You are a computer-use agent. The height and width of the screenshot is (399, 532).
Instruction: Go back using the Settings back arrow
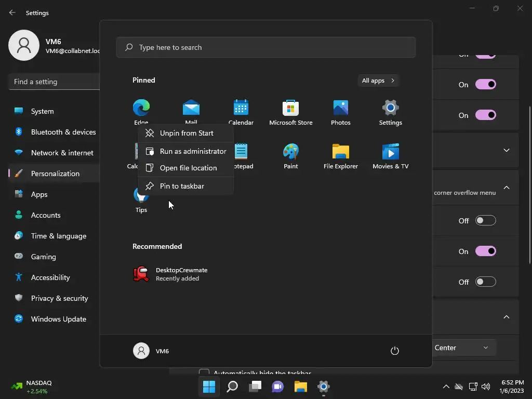pos(12,12)
